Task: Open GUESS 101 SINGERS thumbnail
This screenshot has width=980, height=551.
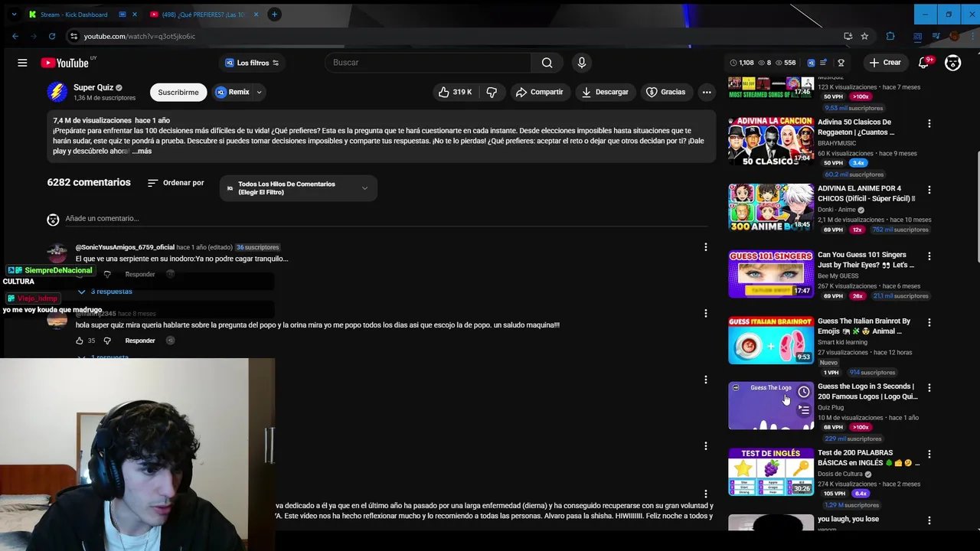Action: point(771,273)
